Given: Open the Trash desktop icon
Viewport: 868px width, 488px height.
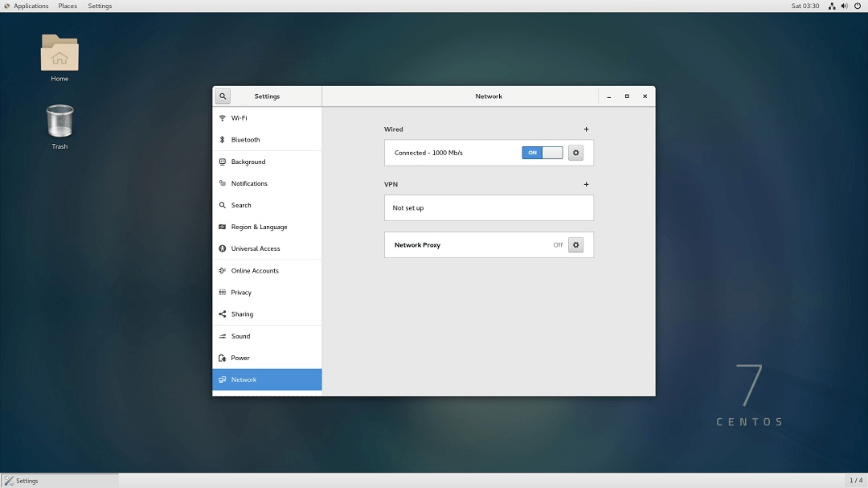Looking at the screenshot, I should [59, 121].
